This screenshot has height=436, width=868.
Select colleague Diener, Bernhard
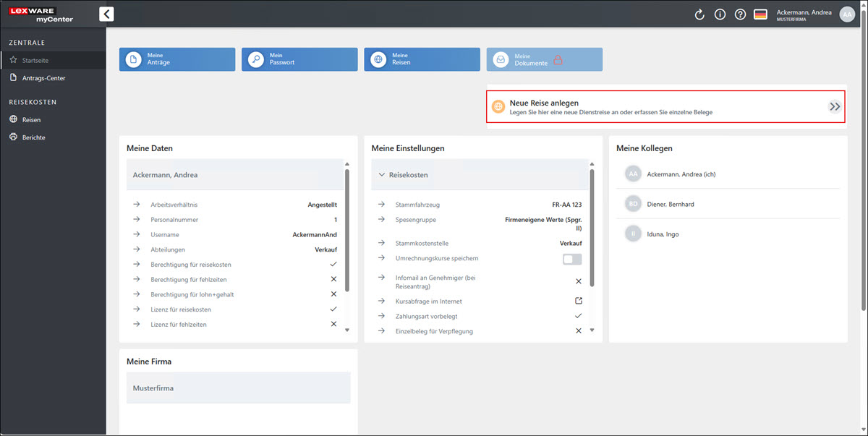pyautogui.click(x=670, y=204)
